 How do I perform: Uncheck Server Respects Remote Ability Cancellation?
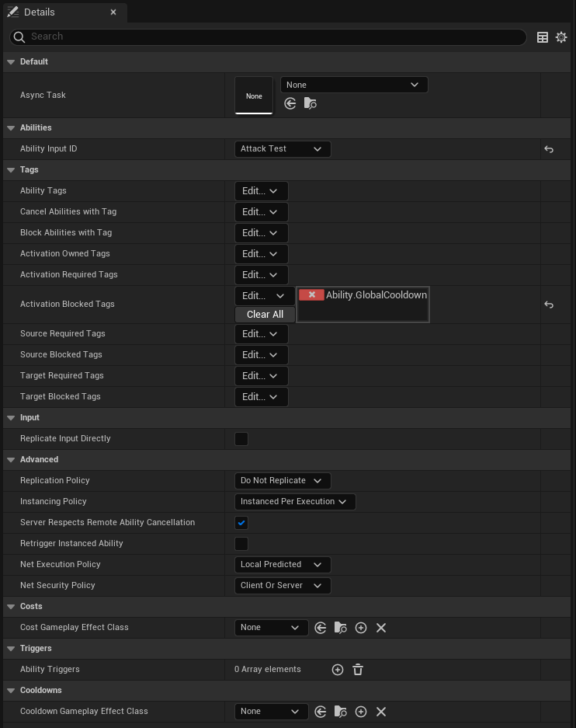tap(241, 523)
